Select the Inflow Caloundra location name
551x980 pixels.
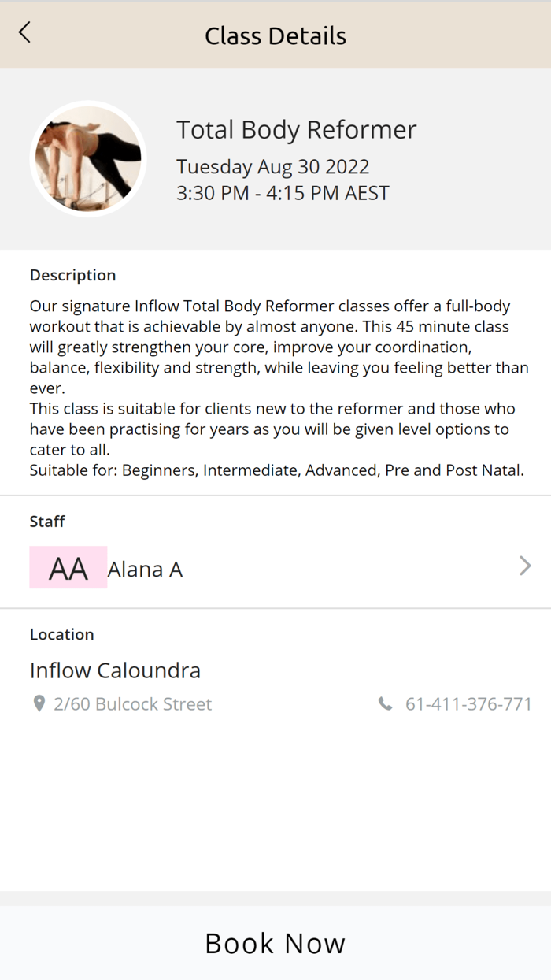pos(115,670)
